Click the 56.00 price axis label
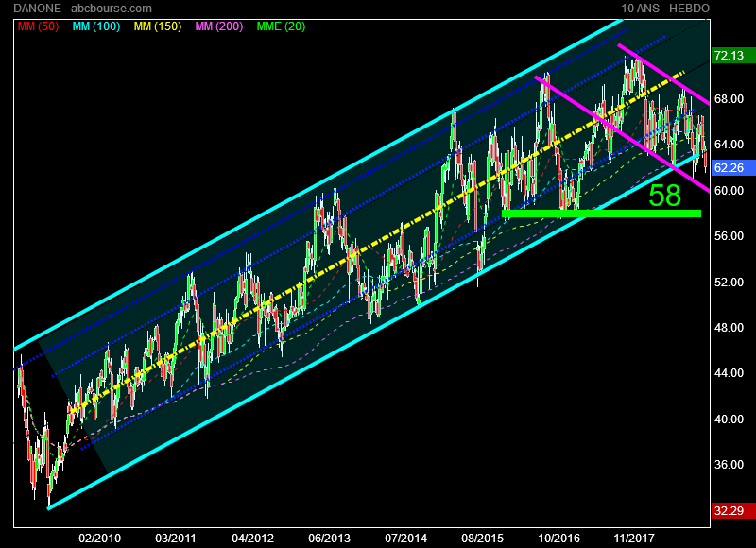 point(729,235)
